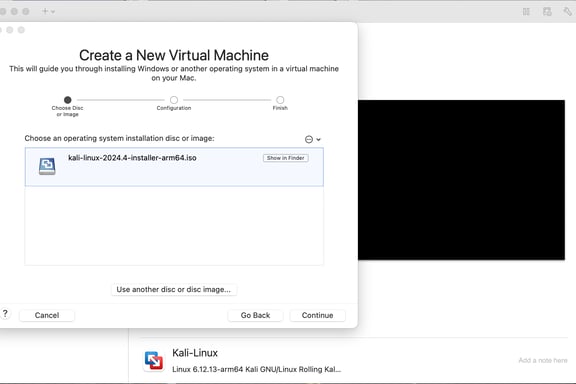
Task: Click the Cancel button
Action: click(x=47, y=315)
